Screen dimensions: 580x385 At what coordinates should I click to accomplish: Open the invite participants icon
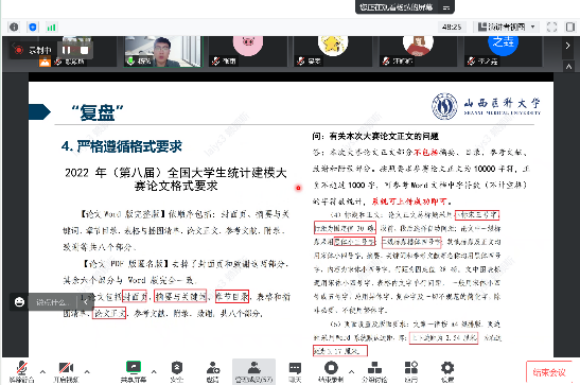pyautogui.click(x=213, y=371)
